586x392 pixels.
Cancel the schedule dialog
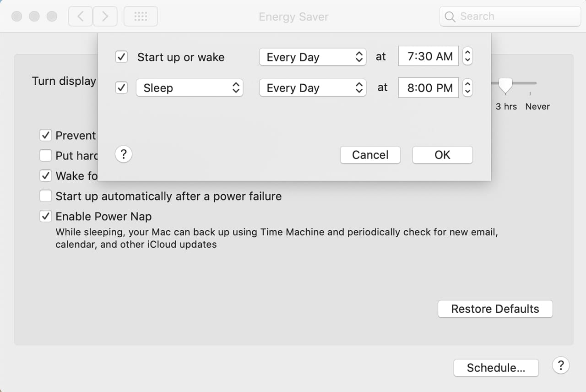(x=370, y=155)
